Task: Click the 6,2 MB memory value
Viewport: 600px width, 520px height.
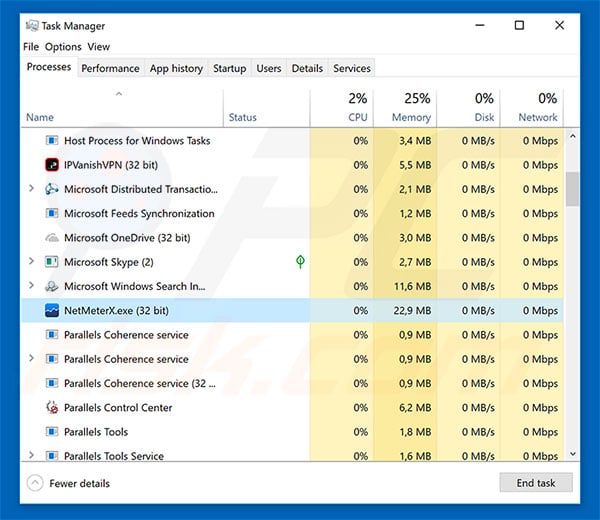Action: pyautogui.click(x=415, y=408)
